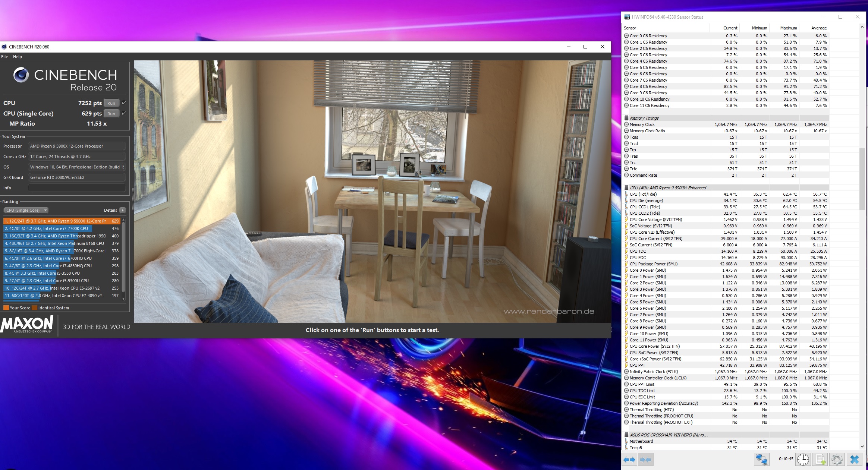Click the Processor field showing AMD Ryzen 9 5900X
Image resolution: width=868 pixels, height=470 pixels.
tap(77, 146)
